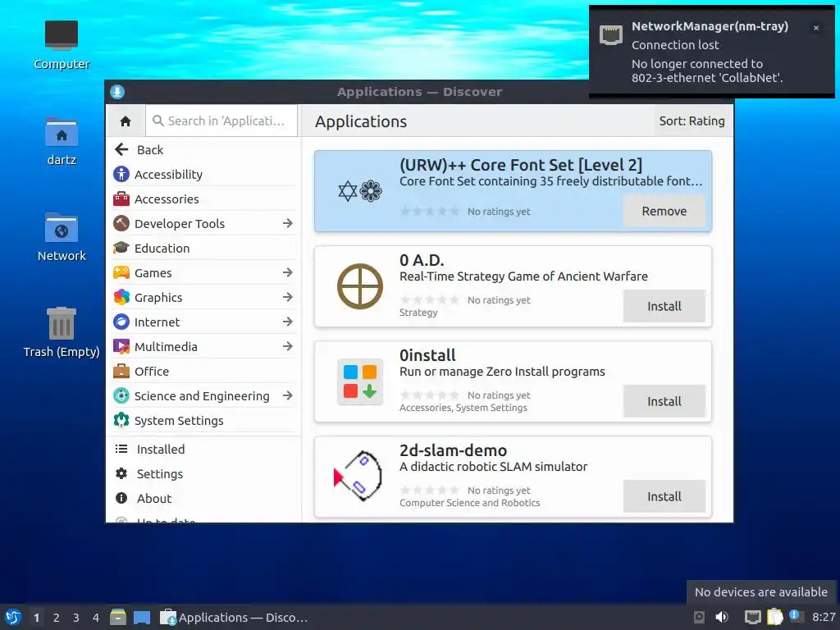Image resolution: width=840 pixels, height=630 pixels.
Task: Click the '2d-slam-demo' title text
Action: pos(453,450)
